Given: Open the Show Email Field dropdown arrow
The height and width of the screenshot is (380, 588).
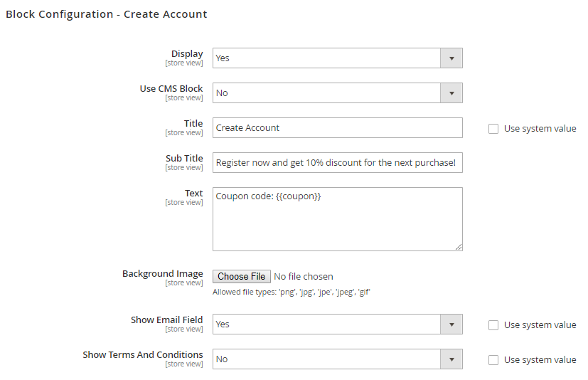Looking at the screenshot, I should (x=451, y=324).
